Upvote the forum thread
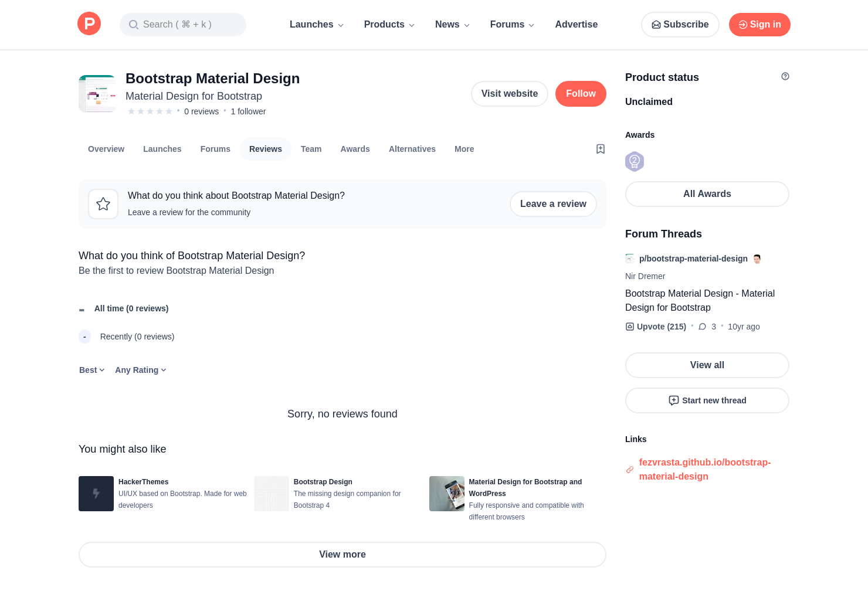 656,327
